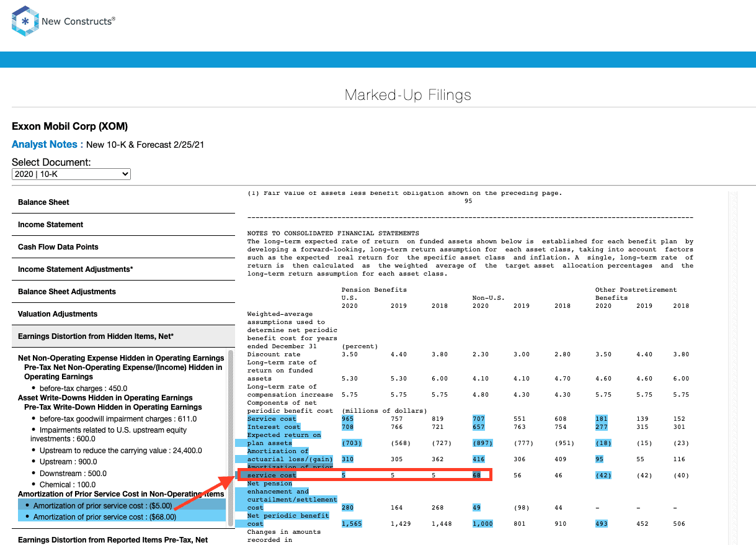The height and width of the screenshot is (545, 756).
Task: Click Asset Write-Downs Hidden in Operating Earnings heading
Action: pos(105,398)
